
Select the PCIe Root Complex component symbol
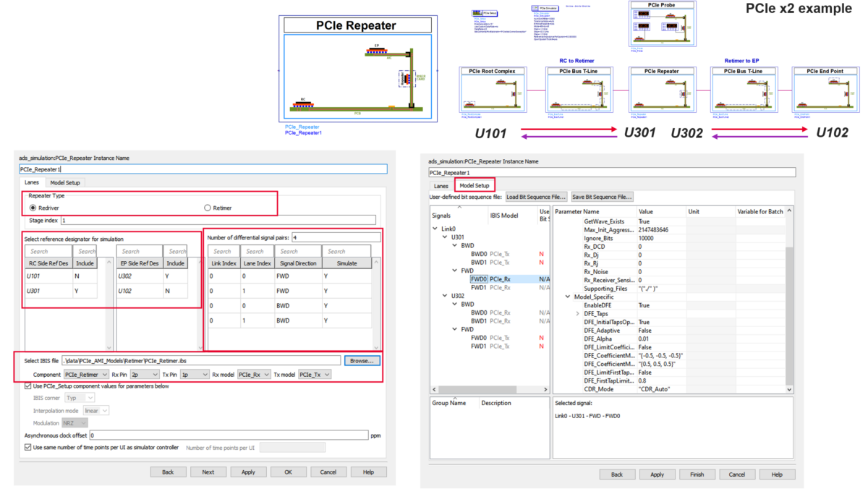coord(493,90)
